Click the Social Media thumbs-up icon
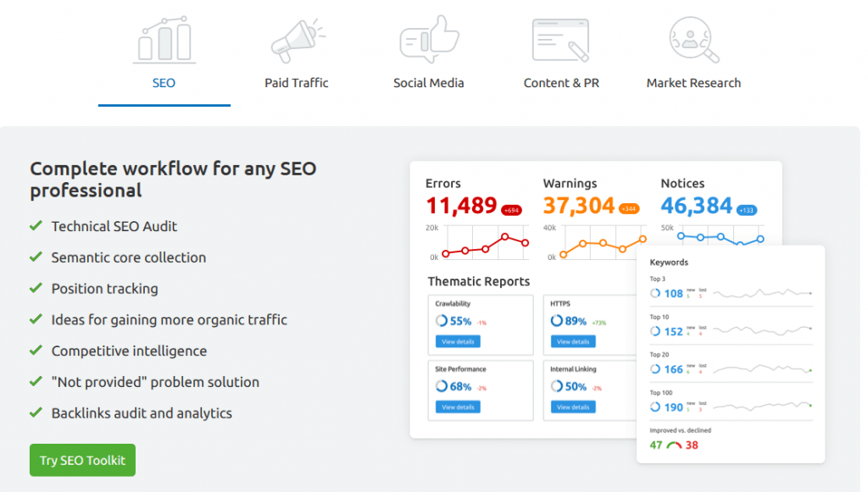The height and width of the screenshot is (492, 868). click(428, 38)
